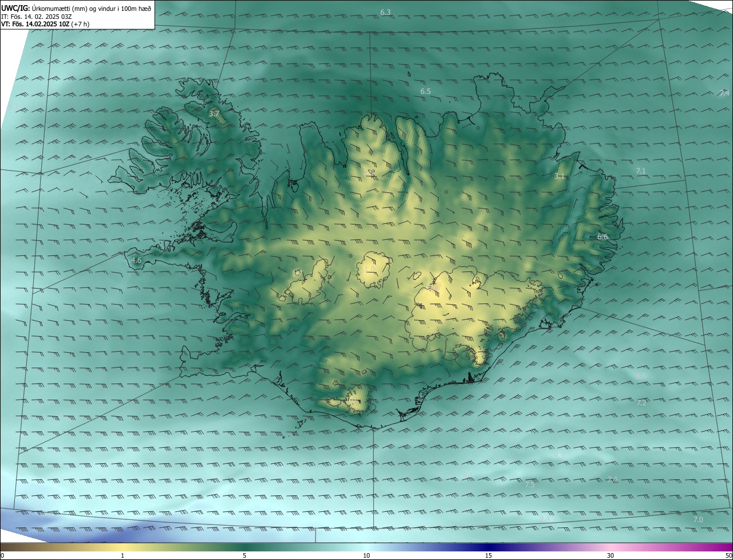This screenshot has height=560, width=733.
Task: Click the colorbar tick labeled 10
Action: [366, 555]
